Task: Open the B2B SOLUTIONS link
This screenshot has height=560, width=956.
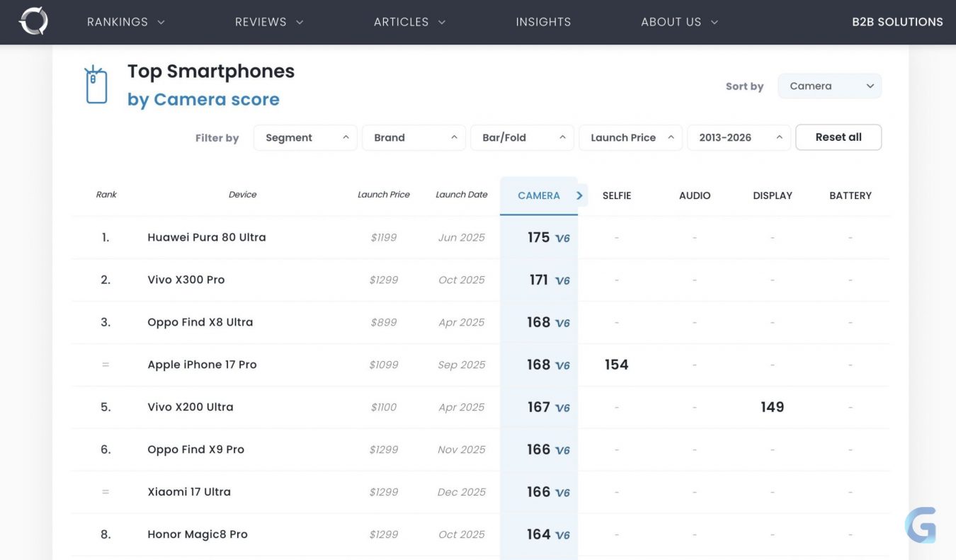Action: 897,22
